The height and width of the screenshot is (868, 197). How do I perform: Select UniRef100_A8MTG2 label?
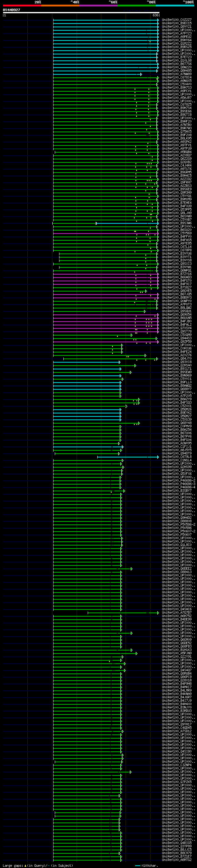(176, 860)
